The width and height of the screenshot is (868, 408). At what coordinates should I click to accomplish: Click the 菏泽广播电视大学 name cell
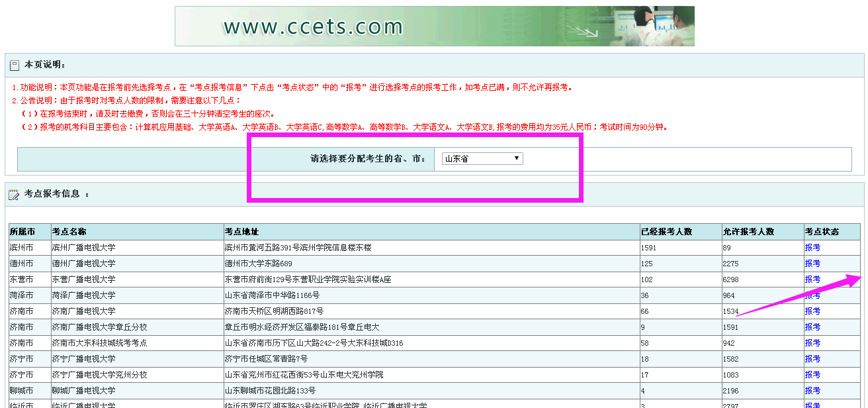[83, 295]
